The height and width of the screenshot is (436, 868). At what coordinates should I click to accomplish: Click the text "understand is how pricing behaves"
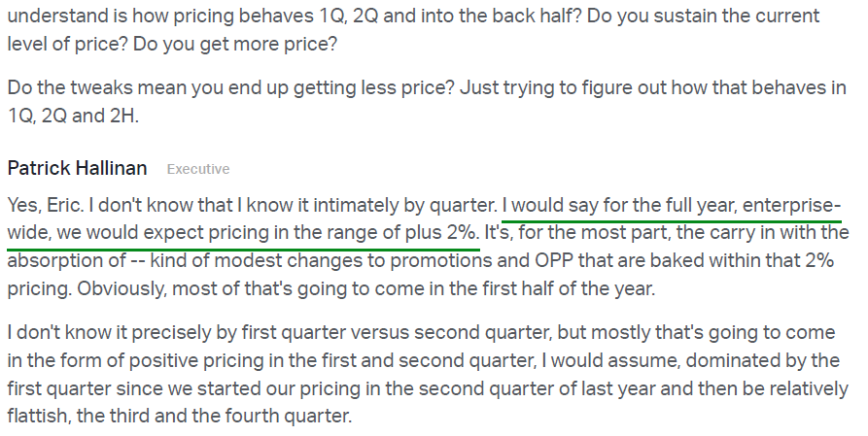[x=137, y=17]
